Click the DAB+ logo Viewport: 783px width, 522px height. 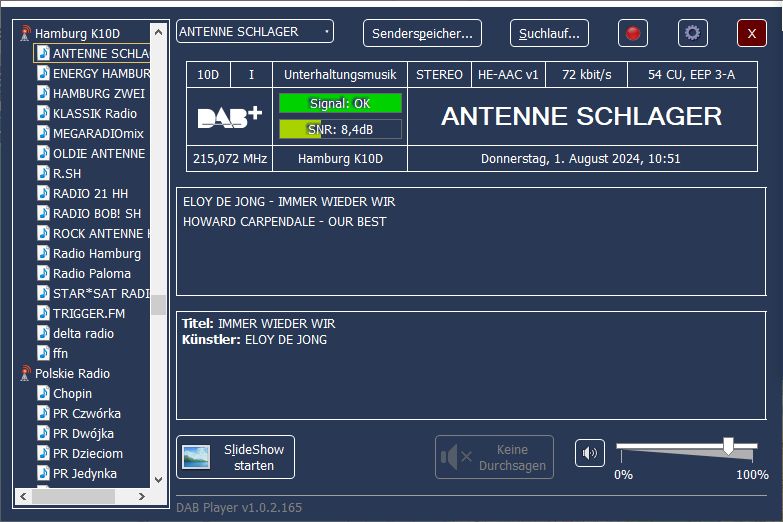tap(230, 117)
